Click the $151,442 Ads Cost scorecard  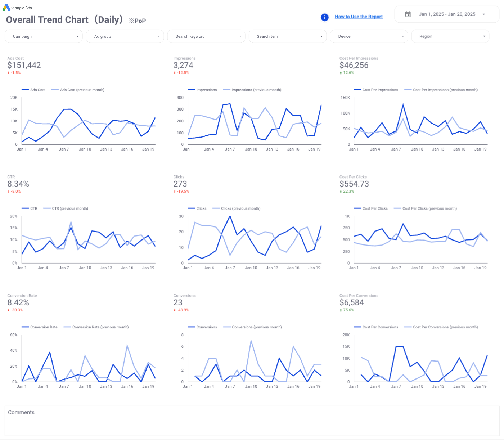tap(24, 65)
